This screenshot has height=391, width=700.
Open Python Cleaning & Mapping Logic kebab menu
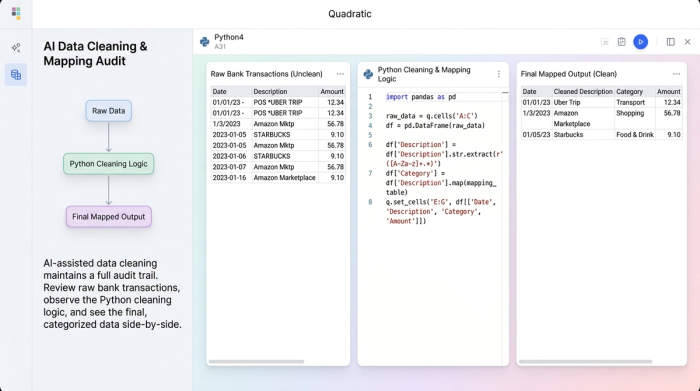[499, 74]
